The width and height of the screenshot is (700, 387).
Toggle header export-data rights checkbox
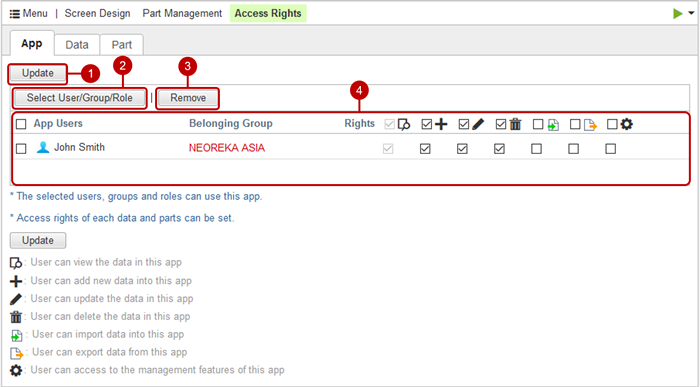(575, 124)
